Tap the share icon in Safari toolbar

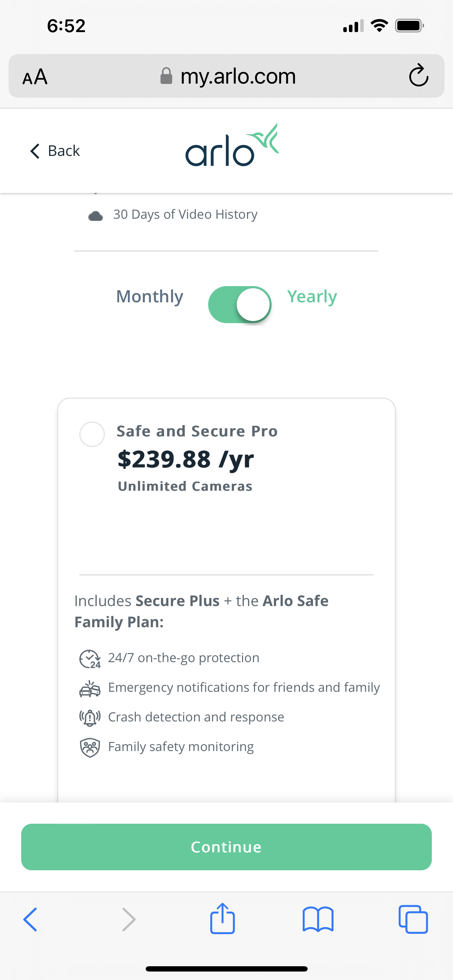[223, 919]
